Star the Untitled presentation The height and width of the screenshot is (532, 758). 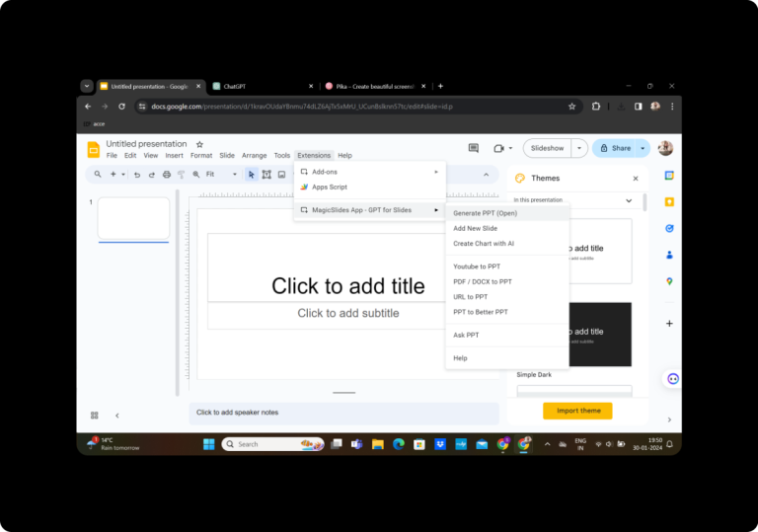[x=199, y=144]
